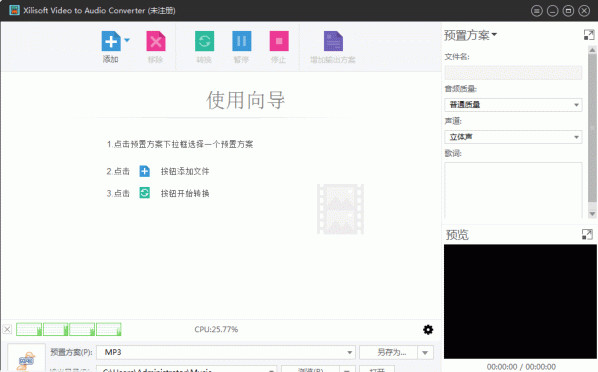Click the green Convert (转换) toolbar icon
Viewport: 598px width, 372px height.
pyautogui.click(x=204, y=41)
